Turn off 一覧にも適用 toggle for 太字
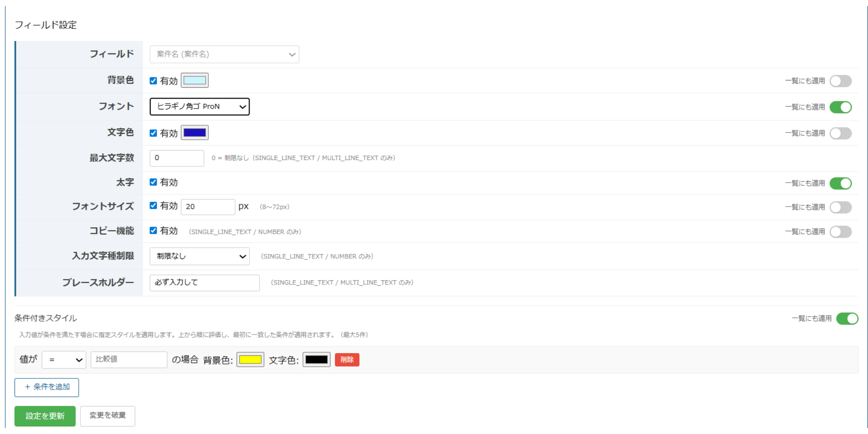 point(840,183)
